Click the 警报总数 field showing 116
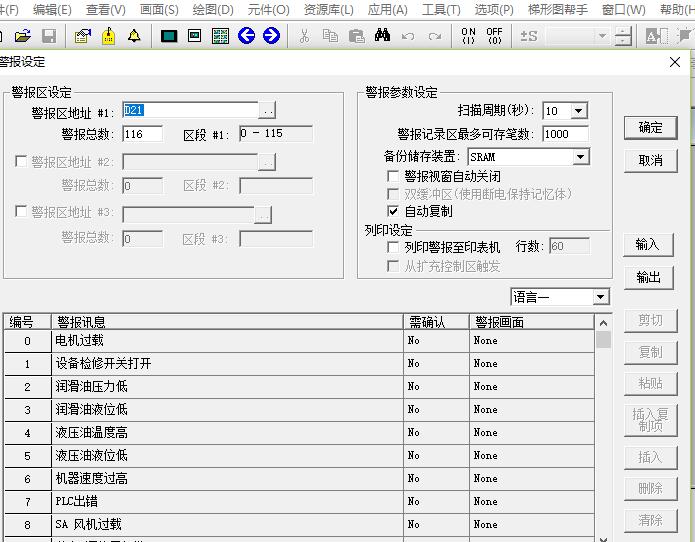The height and width of the screenshot is (542, 695). coord(142,134)
